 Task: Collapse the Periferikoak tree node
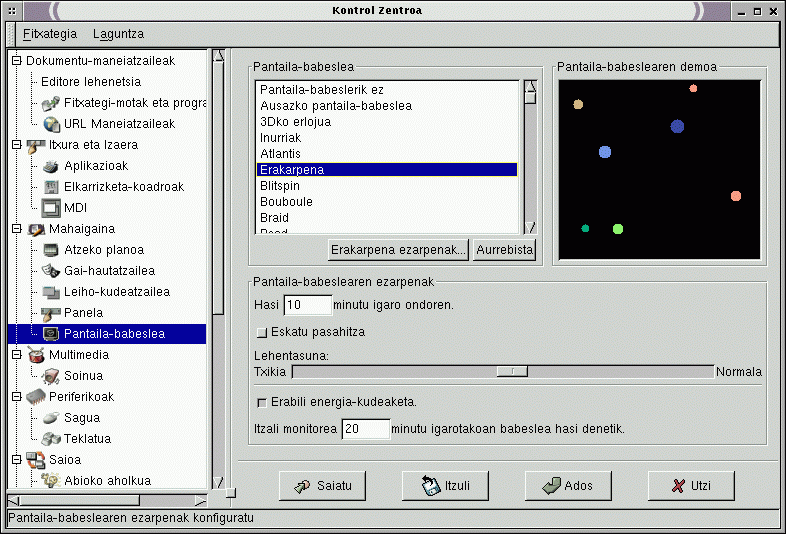click(16, 397)
